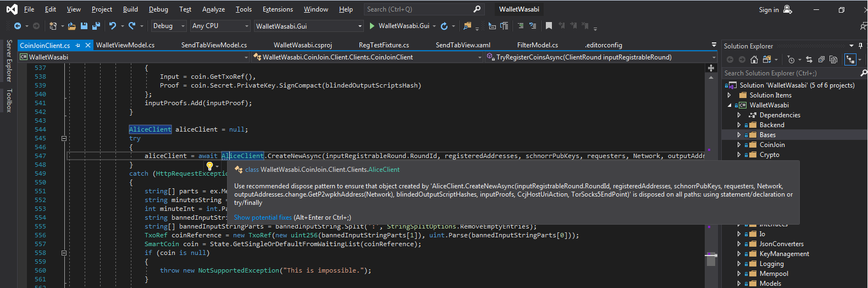868x288 pixels.
Task: Expand the Backend folder
Action: (x=739, y=125)
